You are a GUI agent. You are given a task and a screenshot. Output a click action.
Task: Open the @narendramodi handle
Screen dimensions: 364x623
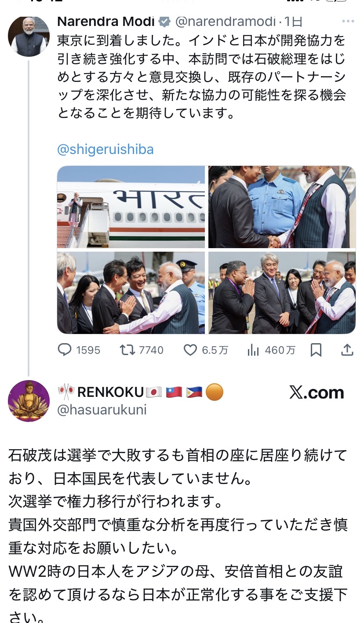(225, 21)
